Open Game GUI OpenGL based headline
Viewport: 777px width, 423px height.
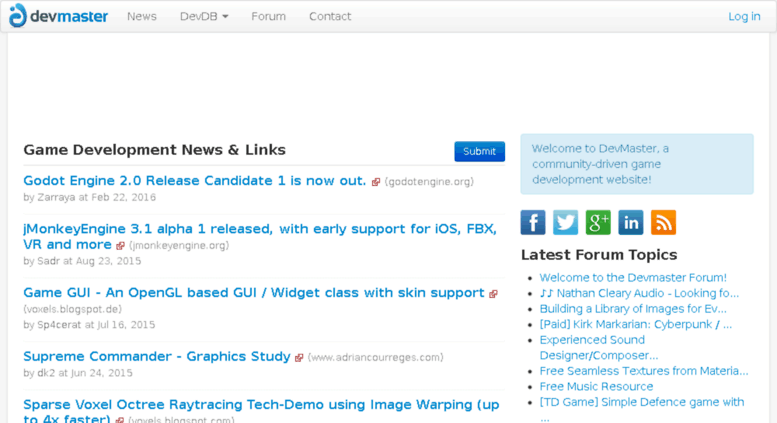[x=254, y=293]
